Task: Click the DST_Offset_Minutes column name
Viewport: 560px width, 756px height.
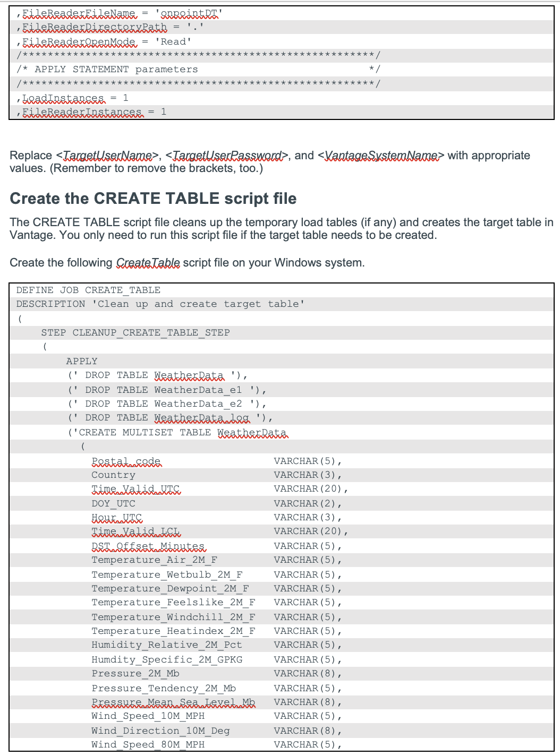Action: (148, 546)
